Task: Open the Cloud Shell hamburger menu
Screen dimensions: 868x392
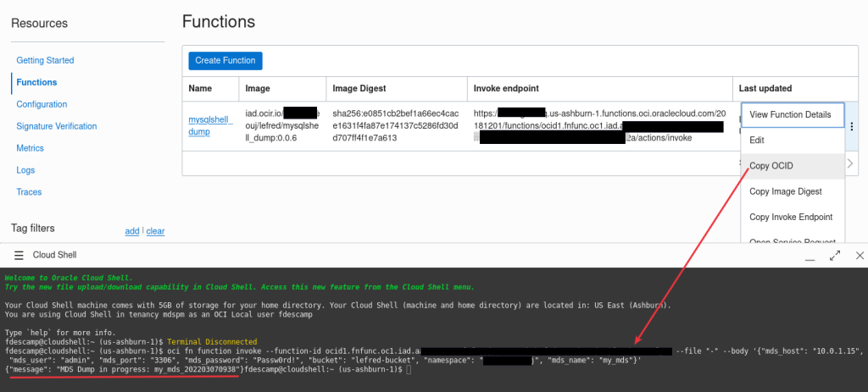Action: pyautogui.click(x=18, y=255)
